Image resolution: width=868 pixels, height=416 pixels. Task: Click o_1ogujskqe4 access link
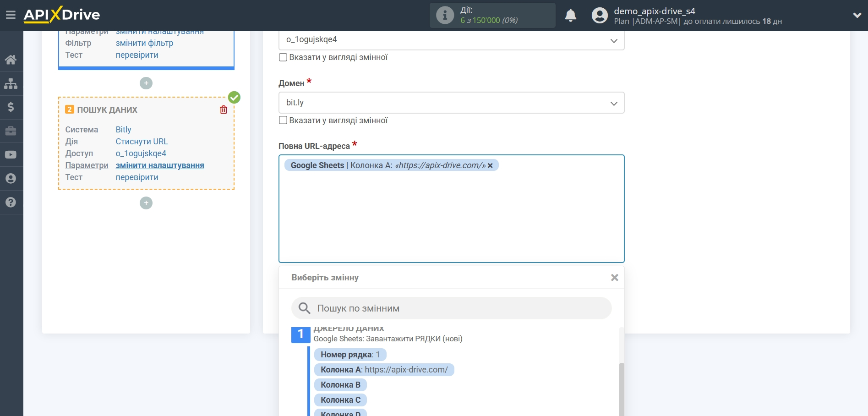(141, 153)
